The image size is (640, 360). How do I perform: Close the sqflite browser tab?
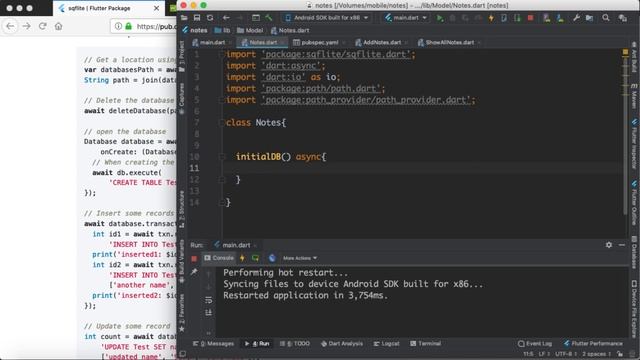[156, 8]
